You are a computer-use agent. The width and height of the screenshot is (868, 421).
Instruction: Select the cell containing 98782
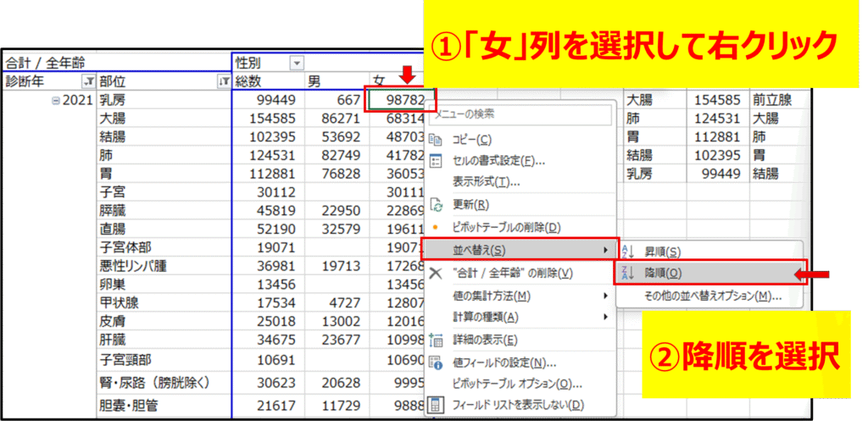[400, 100]
